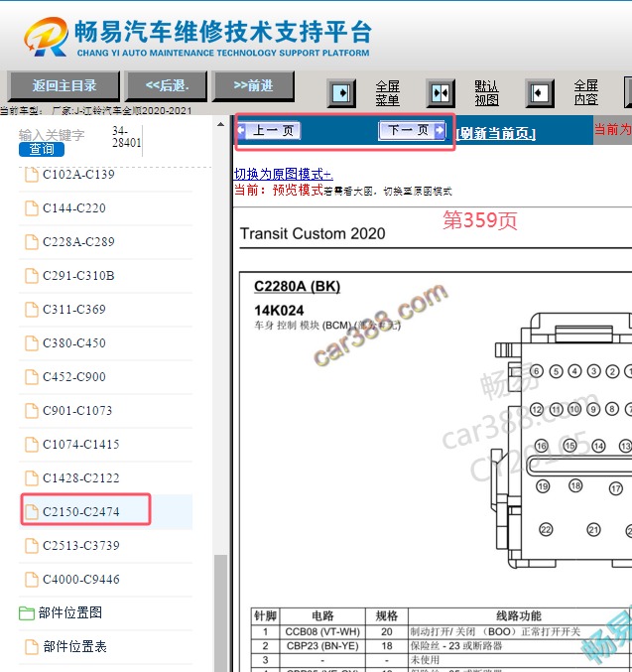This screenshot has height=672, width=632.
Task: Click the sidebar scrollbar thumb
Action: (x=220, y=612)
